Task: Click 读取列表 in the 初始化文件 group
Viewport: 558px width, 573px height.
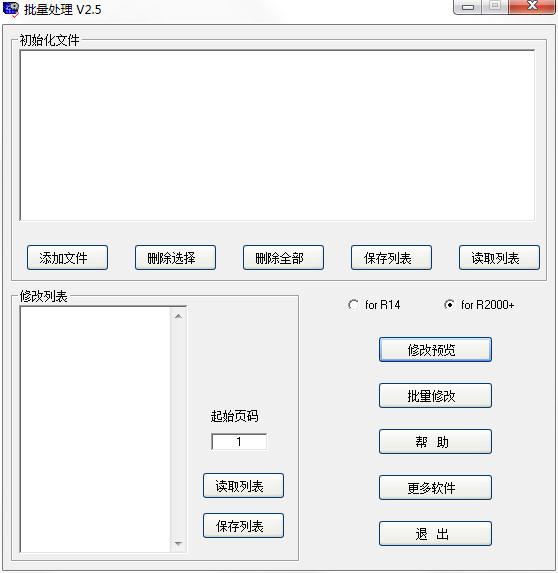Action: 499,258
